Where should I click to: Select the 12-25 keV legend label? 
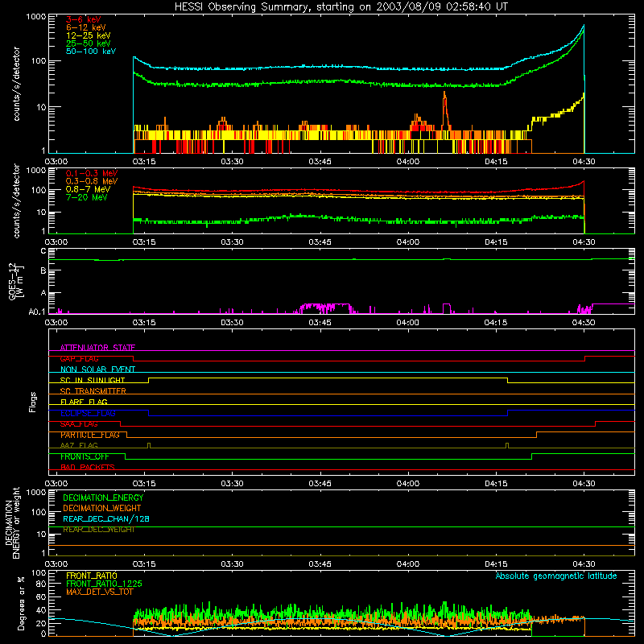click(x=89, y=35)
